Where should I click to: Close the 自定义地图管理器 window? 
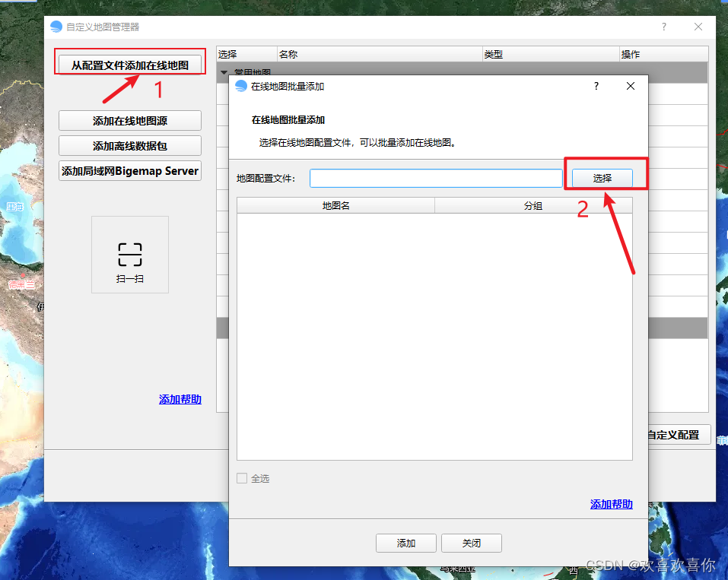(x=698, y=27)
